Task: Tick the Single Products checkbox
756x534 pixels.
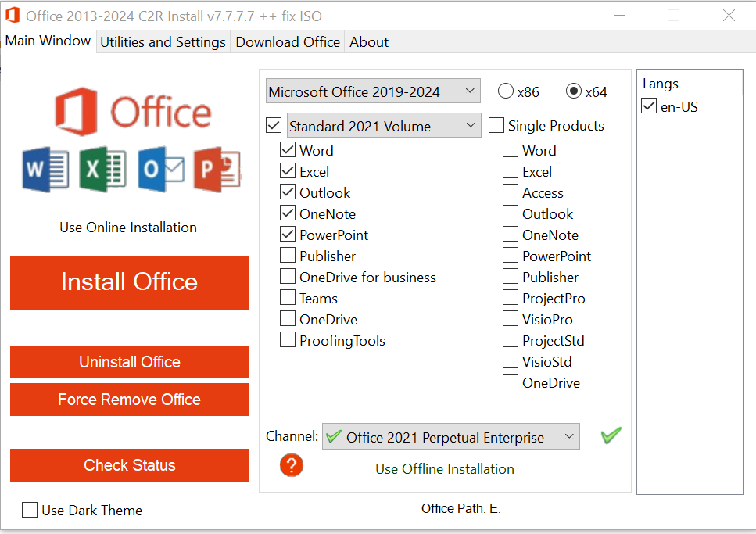Action: pyautogui.click(x=496, y=126)
